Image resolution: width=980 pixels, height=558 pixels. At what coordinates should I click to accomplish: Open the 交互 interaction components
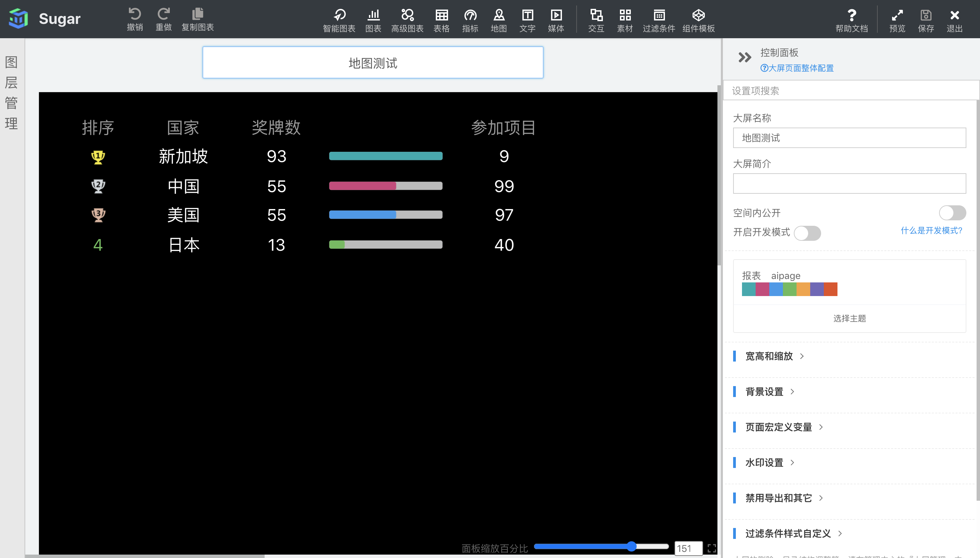tap(596, 20)
